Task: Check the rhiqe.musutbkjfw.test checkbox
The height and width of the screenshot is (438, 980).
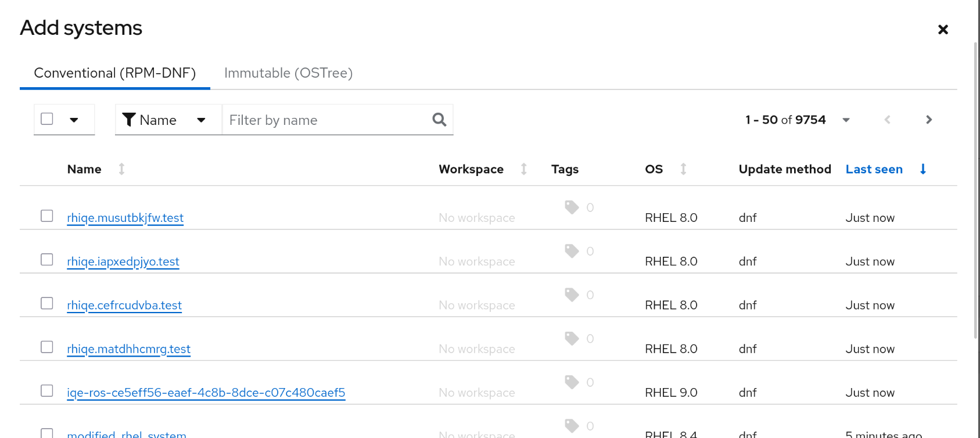Action: pos(47,216)
